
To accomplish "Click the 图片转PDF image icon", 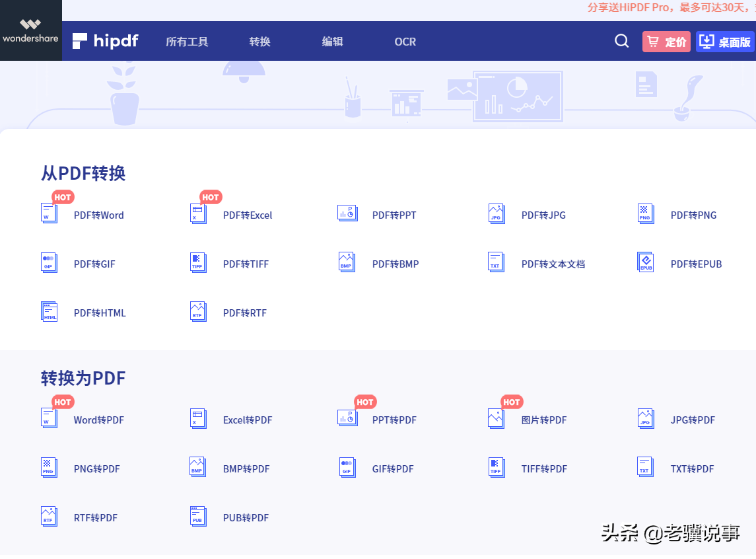I will (497, 418).
